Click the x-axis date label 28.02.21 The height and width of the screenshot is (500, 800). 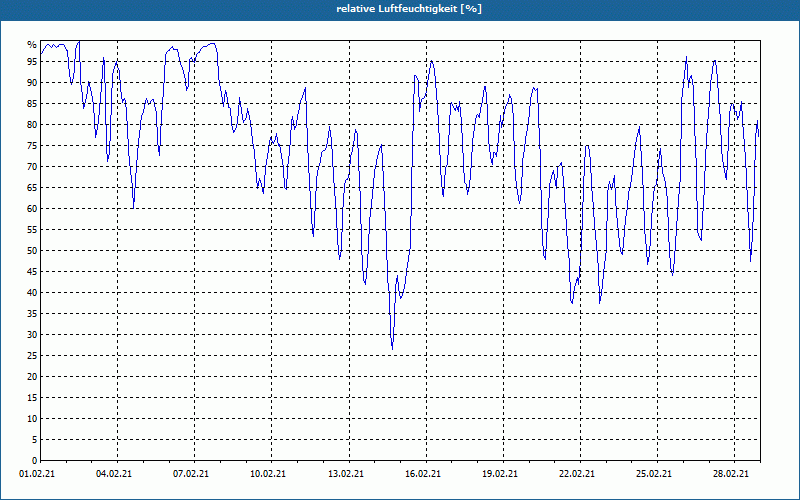731,474
